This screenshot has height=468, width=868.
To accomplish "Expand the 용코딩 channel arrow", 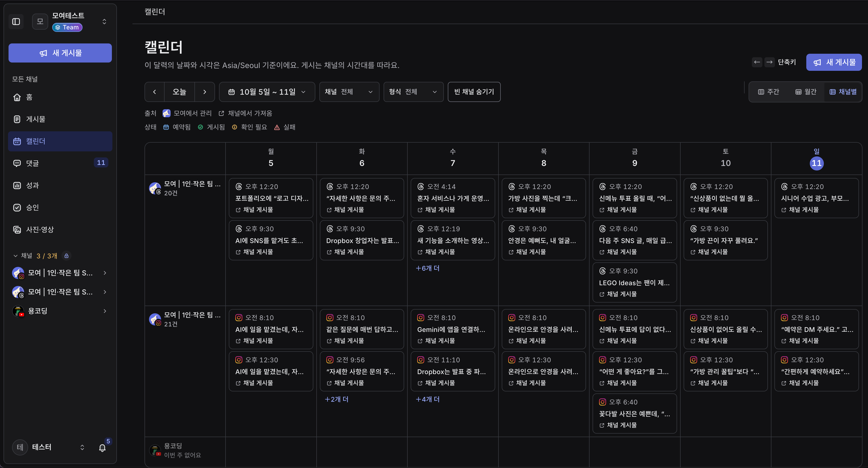I will (105, 311).
